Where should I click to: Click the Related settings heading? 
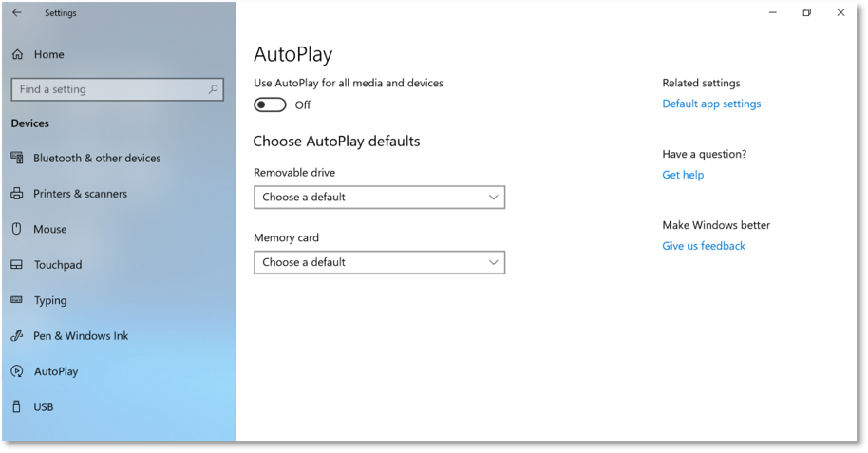point(701,83)
